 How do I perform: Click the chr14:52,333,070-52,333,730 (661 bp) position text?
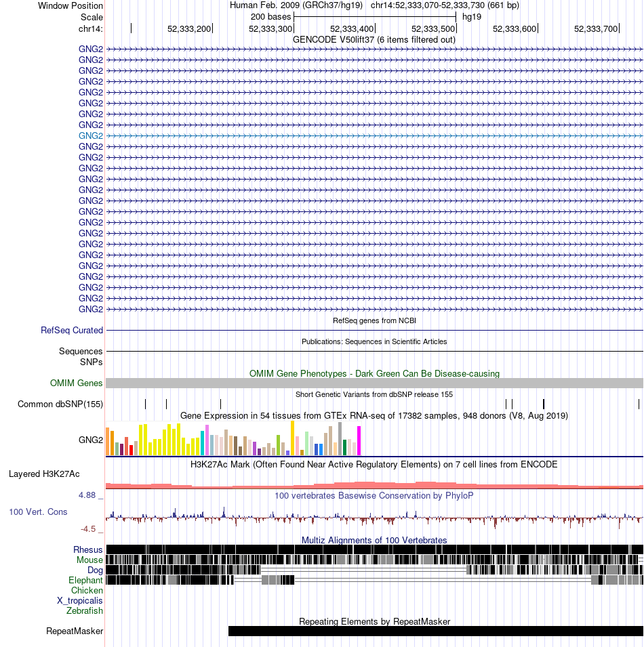click(x=445, y=5)
